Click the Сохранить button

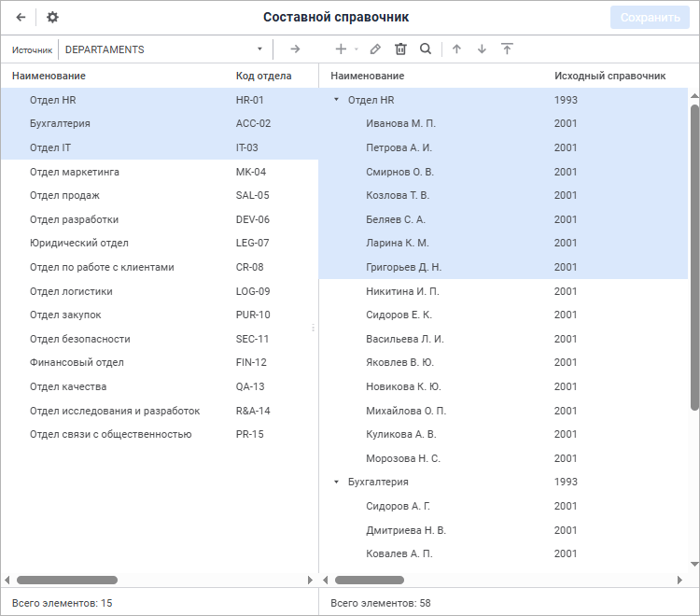650,18
